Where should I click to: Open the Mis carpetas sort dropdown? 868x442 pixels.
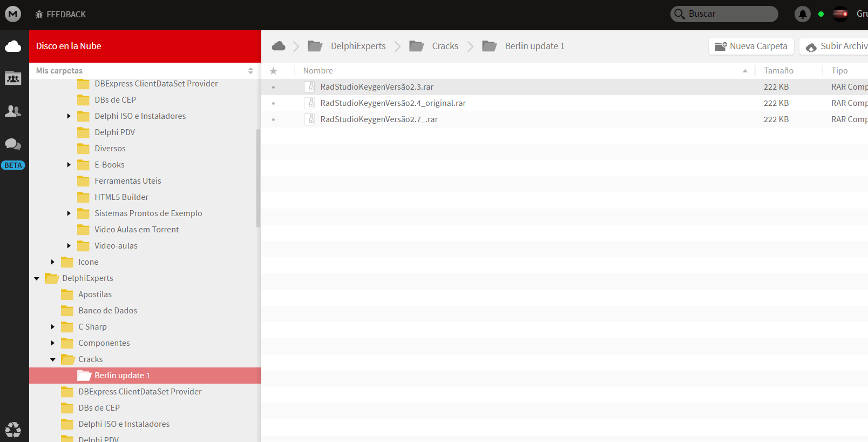pos(250,71)
